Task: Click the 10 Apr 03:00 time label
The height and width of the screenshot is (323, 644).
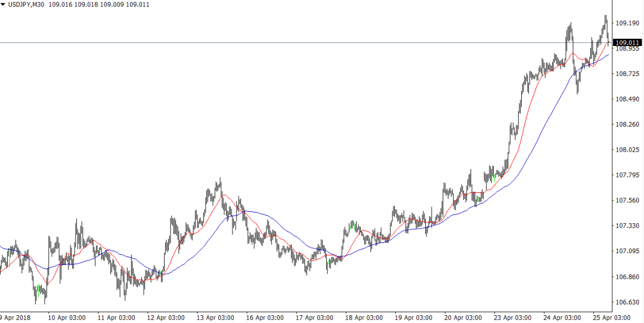Action: (x=67, y=318)
